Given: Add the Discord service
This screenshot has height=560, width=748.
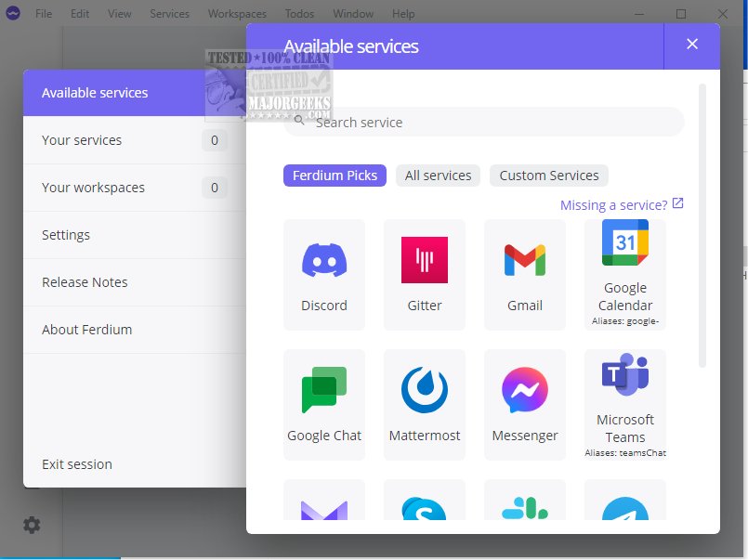Looking at the screenshot, I should point(324,275).
